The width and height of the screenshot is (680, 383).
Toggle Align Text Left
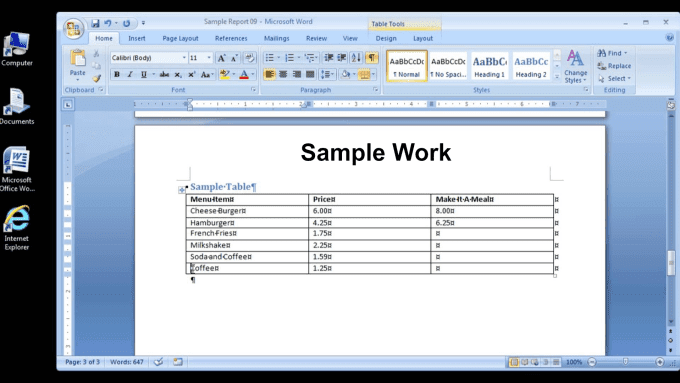pos(269,75)
